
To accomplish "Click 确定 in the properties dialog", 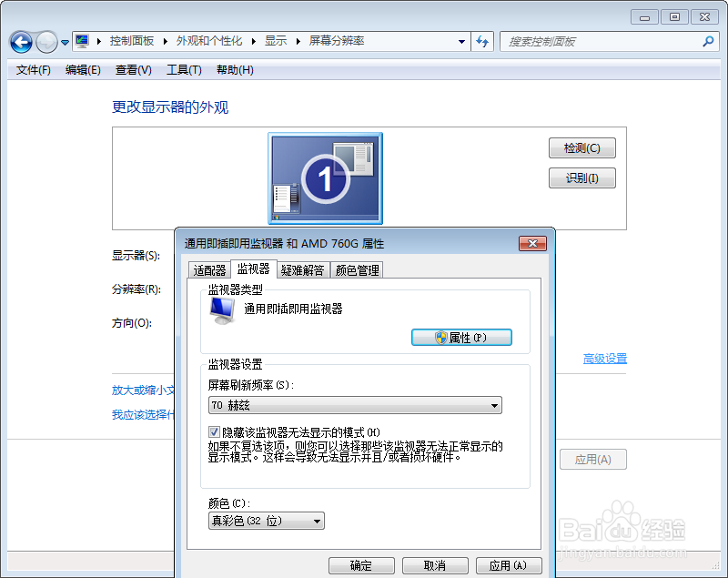I will [361, 565].
